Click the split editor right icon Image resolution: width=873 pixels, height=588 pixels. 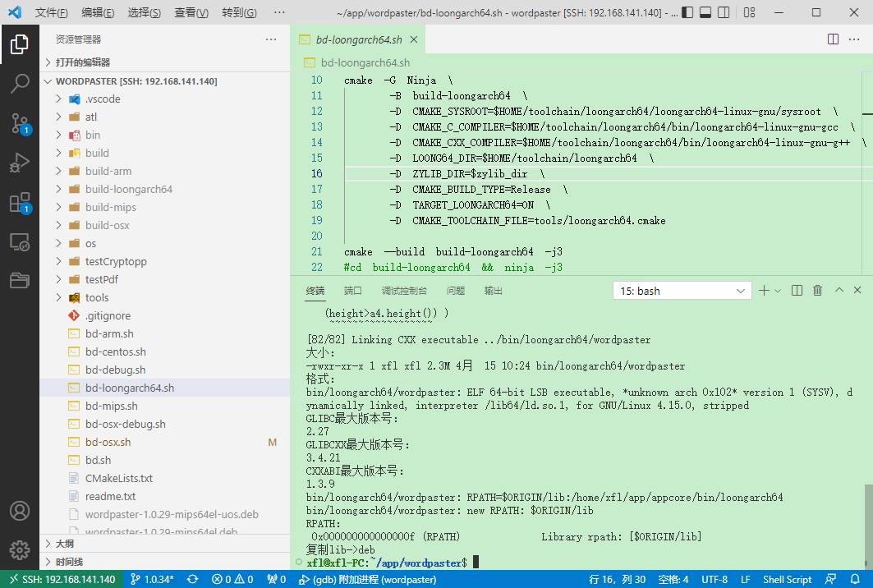click(833, 39)
